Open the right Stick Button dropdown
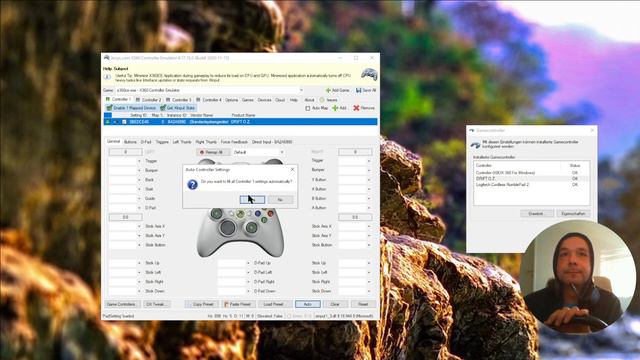The width and height of the screenshot is (640, 360). click(369, 245)
